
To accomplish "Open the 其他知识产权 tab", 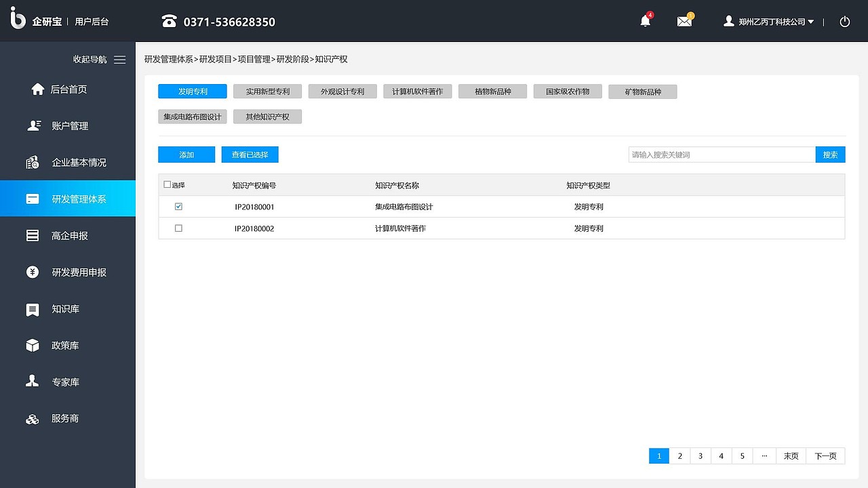I will (268, 117).
